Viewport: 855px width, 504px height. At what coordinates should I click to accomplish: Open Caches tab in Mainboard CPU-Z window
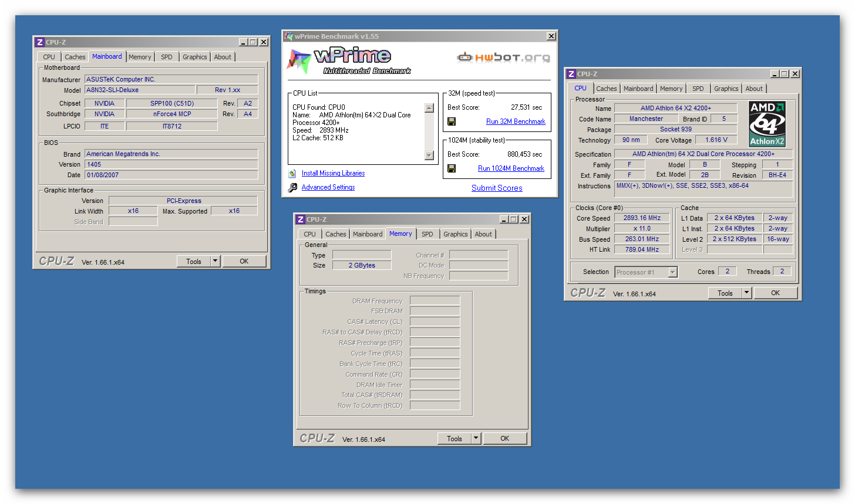coord(75,57)
